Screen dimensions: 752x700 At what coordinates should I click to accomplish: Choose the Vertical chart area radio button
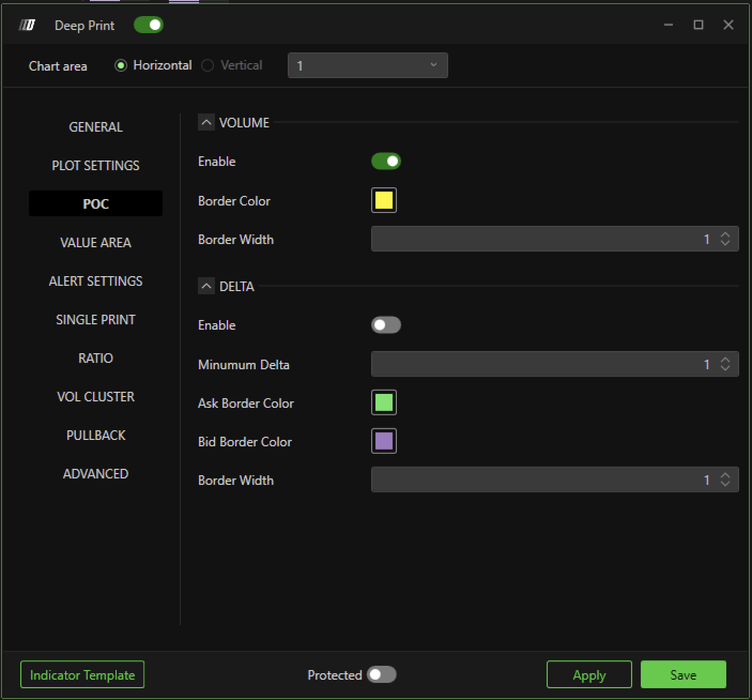(208, 65)
